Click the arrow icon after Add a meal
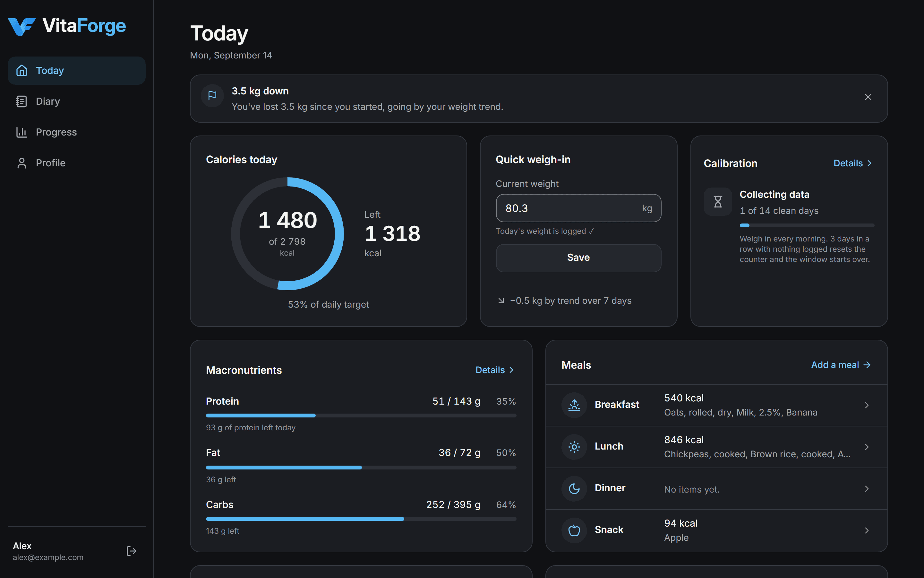Viewport: 924px width, 578px height. (x=867, y=365)
